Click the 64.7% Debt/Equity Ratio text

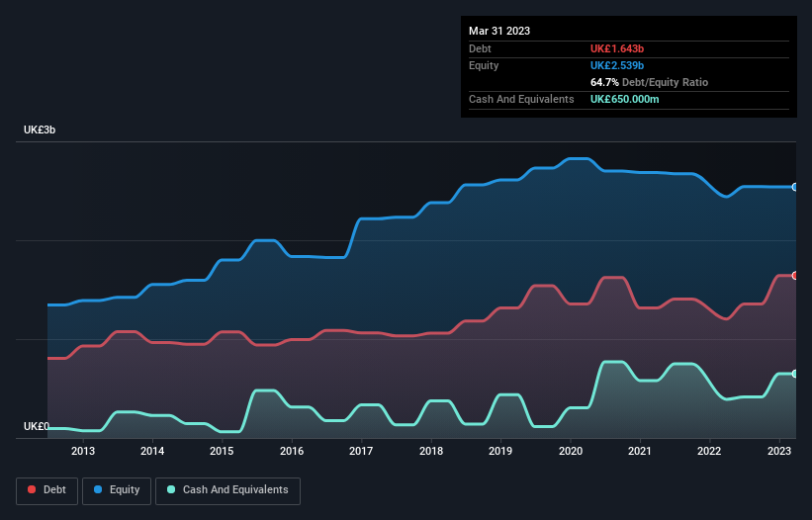click(x=649, y=82)
